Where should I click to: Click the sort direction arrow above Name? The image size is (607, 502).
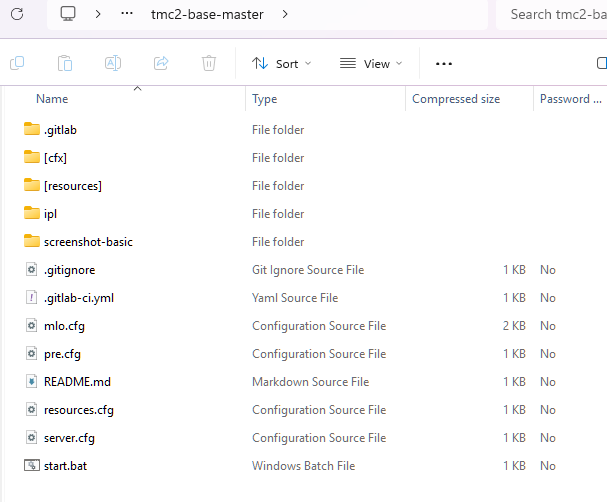pos(137,89)
